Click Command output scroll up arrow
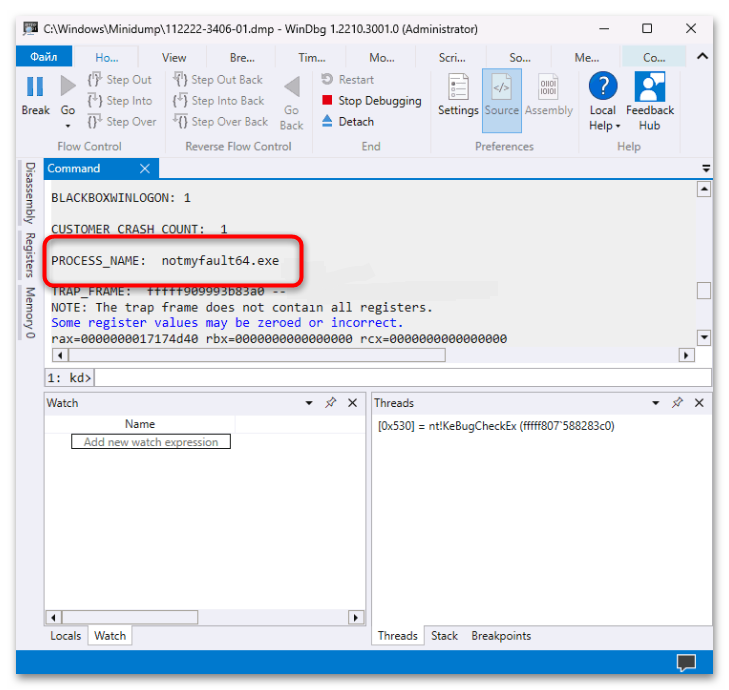The image size is (729, 690). 704,189
